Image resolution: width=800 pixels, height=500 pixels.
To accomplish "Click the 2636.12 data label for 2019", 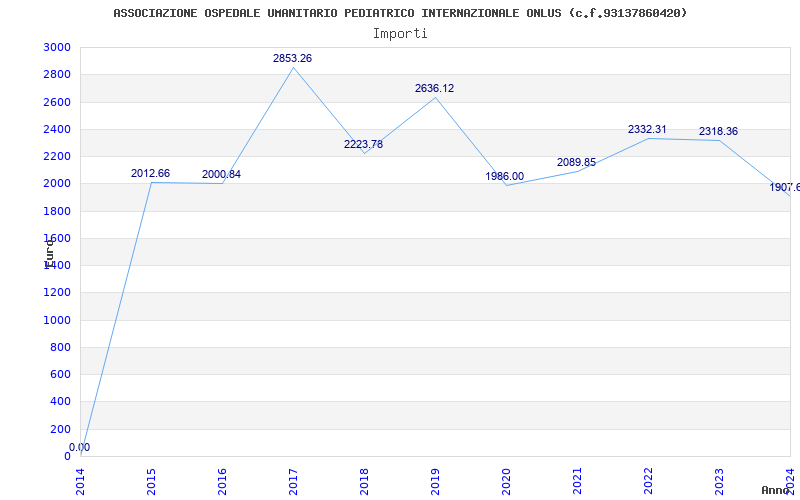I will (434, 88).
